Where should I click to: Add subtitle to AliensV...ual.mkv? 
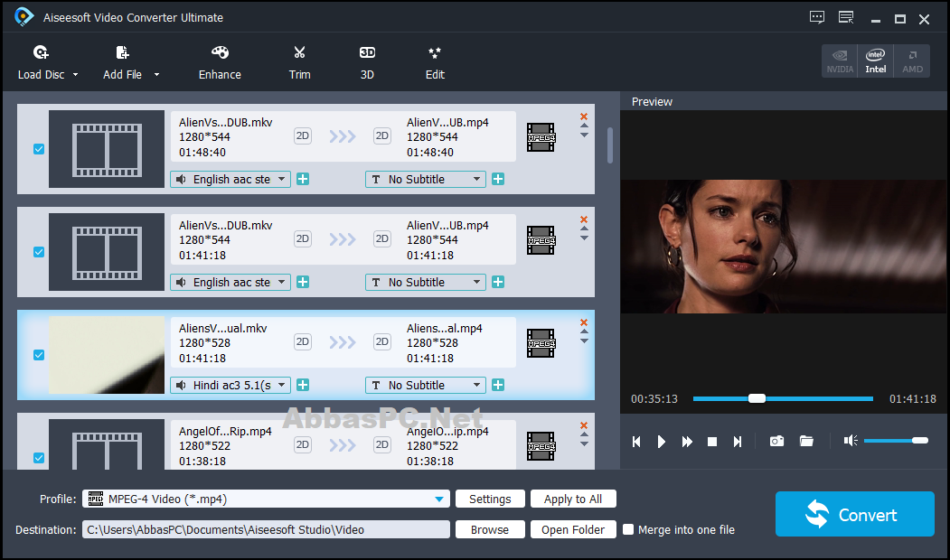click(x=498, y=385)
